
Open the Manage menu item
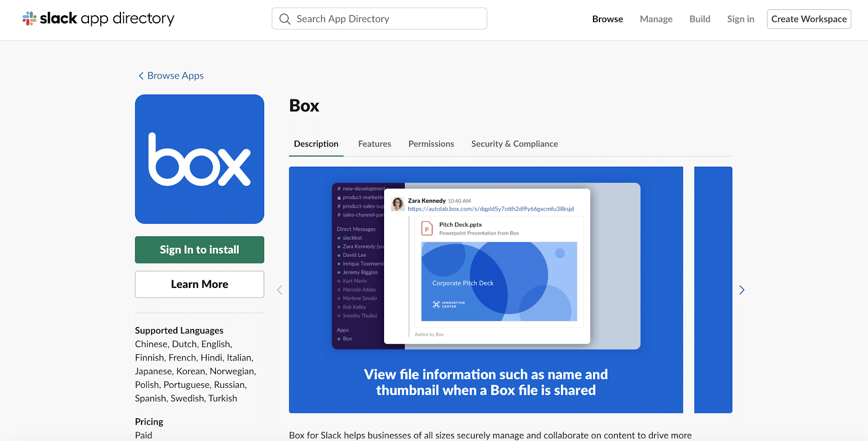[656, 19]
